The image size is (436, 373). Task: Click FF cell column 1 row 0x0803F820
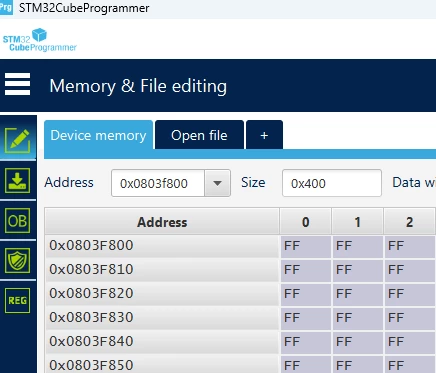[x=358, y=294]
